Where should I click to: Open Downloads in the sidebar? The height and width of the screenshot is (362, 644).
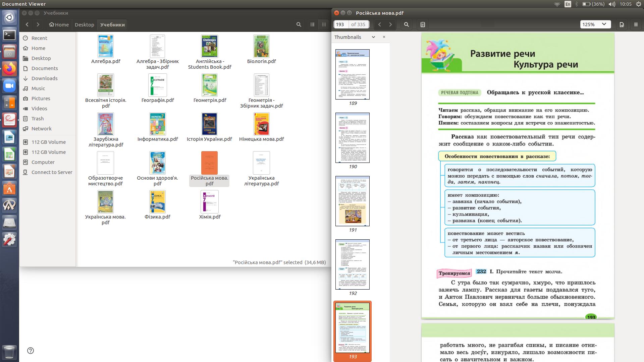pyautogui.click(x=44, y=78)
